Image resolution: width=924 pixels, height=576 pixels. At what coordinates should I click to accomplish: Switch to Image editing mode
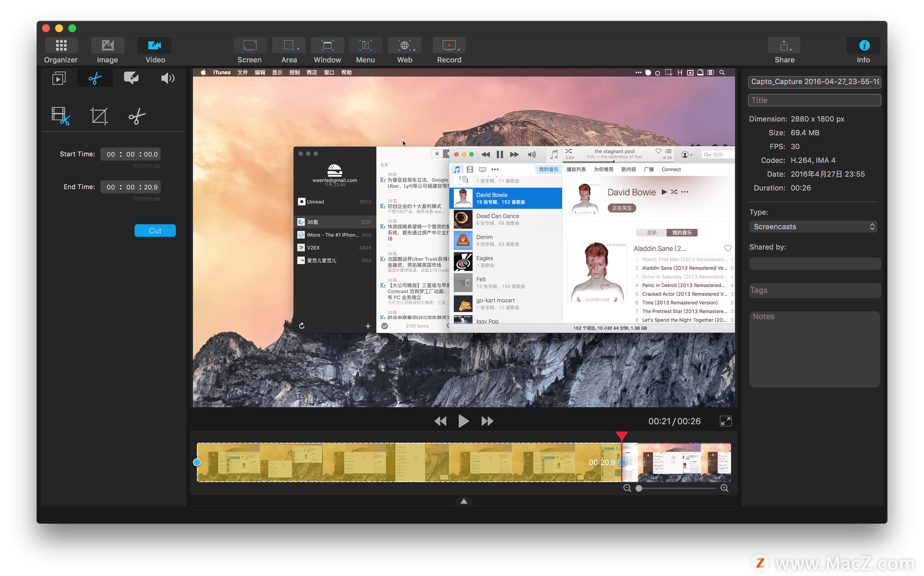click(x=107, y=51)
